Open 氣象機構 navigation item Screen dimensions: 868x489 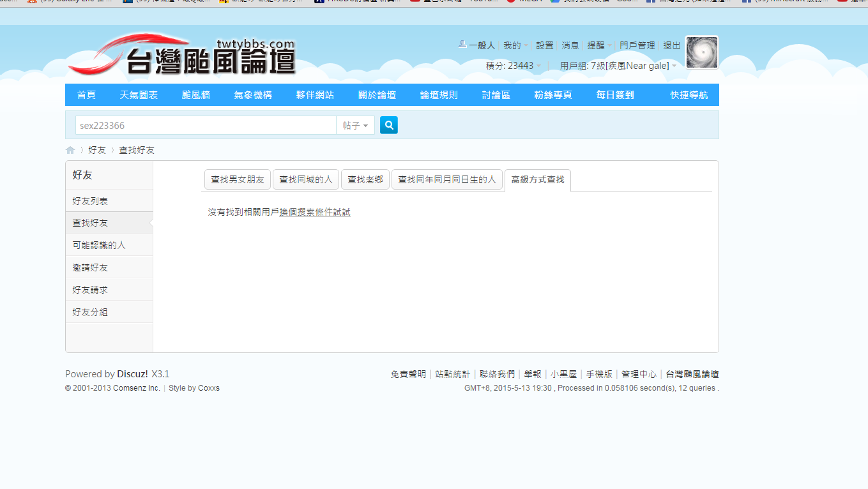coord(253,94)
